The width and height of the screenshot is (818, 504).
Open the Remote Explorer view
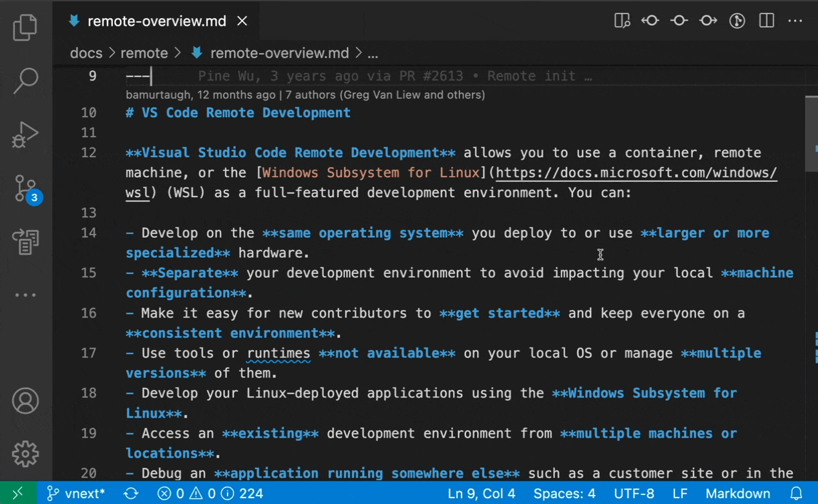point(26,242)
